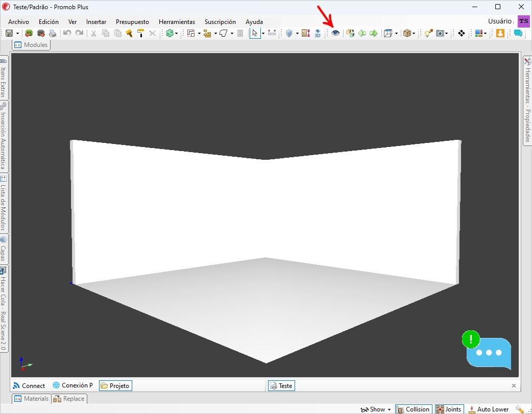Open the Ayuda menu
Screen dimensions: 532x414
click(254, 22)
